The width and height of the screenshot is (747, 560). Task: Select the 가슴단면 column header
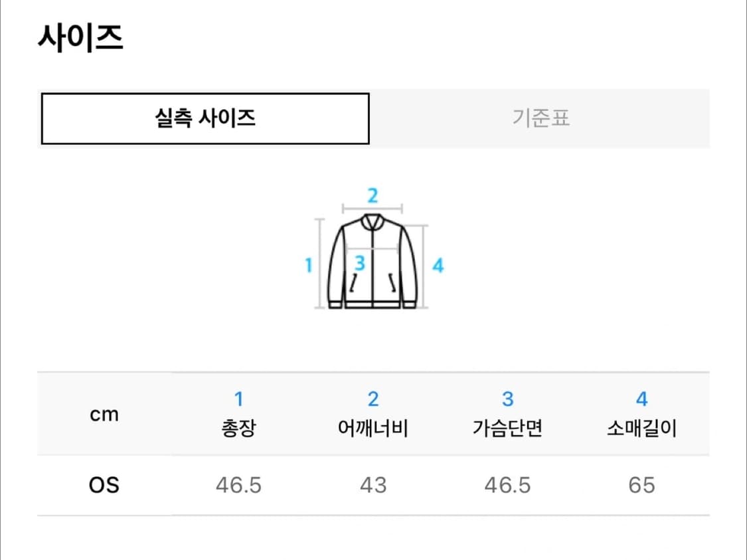click(507, 429)
